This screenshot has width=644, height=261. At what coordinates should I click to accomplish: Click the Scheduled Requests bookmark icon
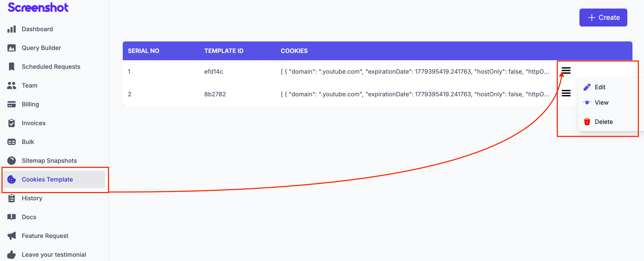tap(12, 66)
